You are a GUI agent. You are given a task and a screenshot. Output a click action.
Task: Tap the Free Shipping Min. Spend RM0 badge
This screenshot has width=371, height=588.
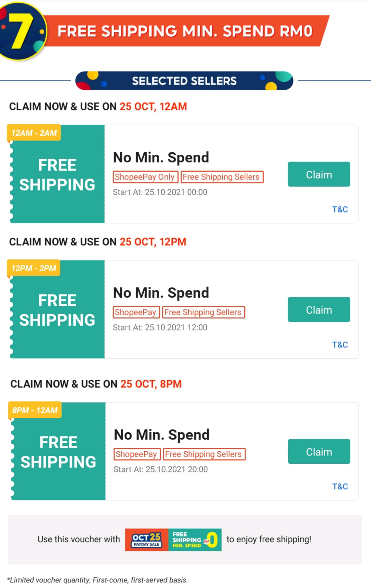click(195, 540)
